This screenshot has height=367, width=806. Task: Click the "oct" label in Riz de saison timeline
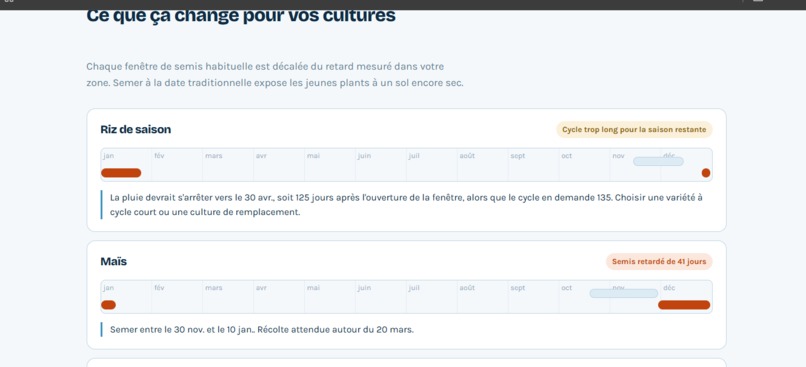click(566, 156)
